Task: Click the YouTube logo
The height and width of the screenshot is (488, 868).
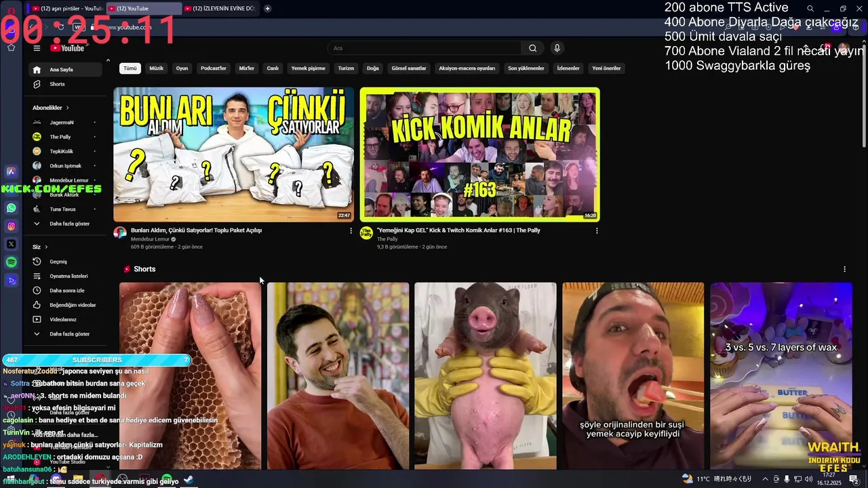Action: [x=67, y=48]
